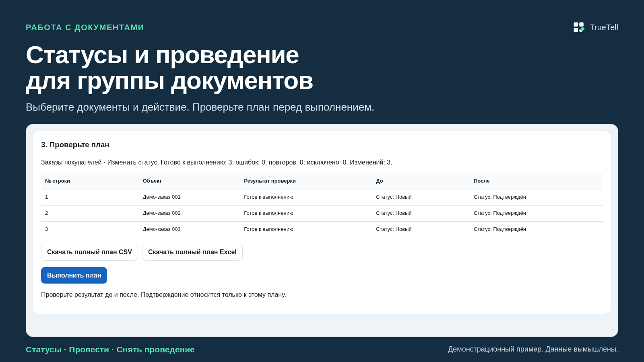Click Готов к выполнению for Демо-заказ 002

click(268, 213)
